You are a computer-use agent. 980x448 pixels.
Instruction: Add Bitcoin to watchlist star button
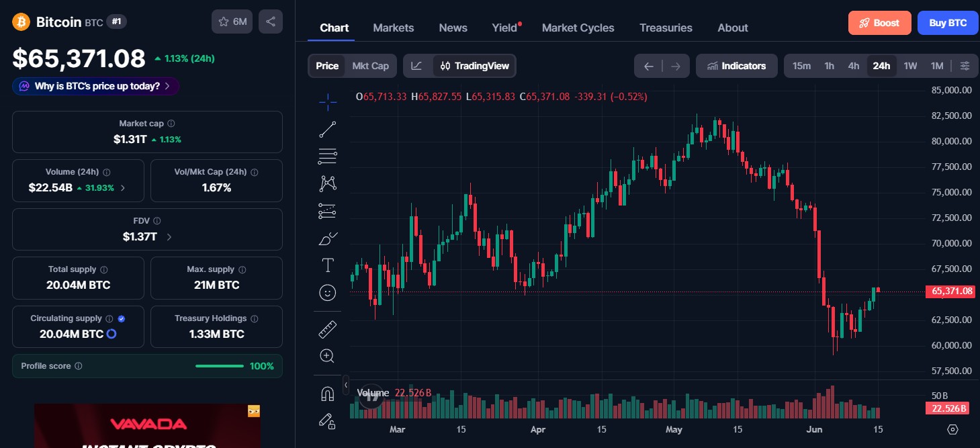pyautogui.click(x=232, y=21)
